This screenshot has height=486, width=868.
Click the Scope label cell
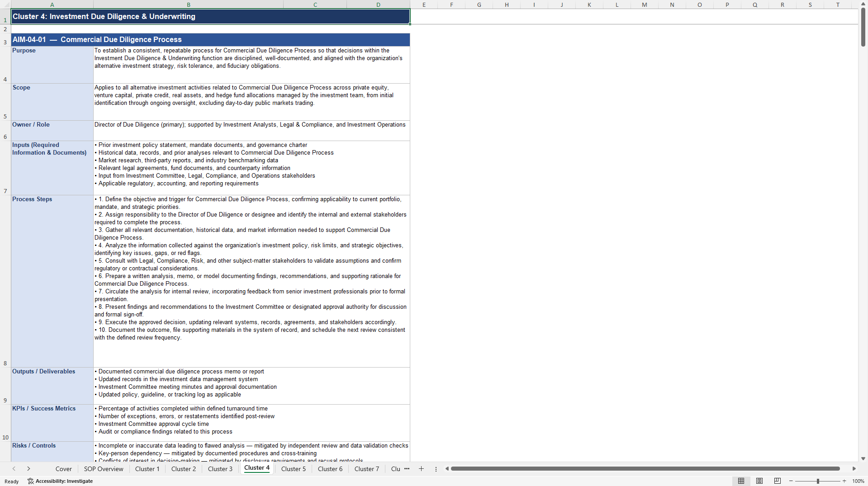tap(52, 102)
